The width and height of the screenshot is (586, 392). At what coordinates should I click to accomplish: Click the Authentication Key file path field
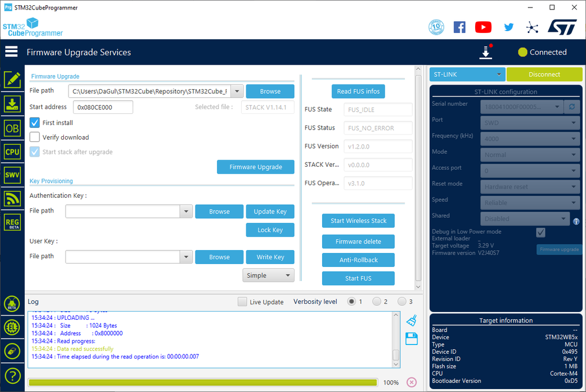tap(123, 211)
